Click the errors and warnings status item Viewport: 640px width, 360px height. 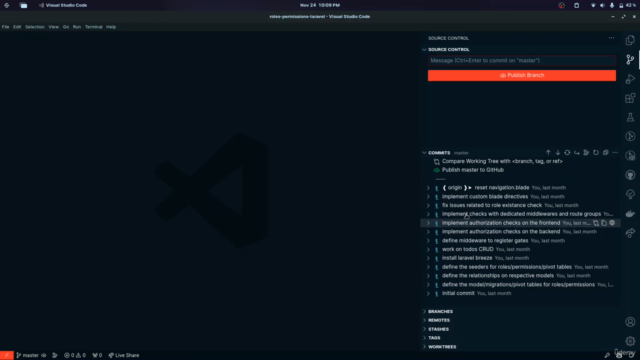75,356
